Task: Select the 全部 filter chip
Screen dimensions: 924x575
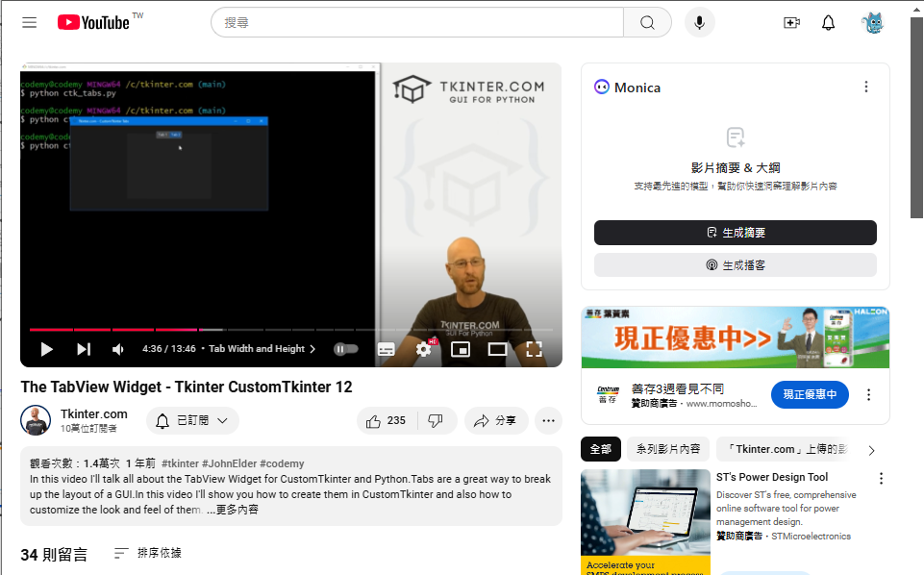Action: [x=601, y=449]
